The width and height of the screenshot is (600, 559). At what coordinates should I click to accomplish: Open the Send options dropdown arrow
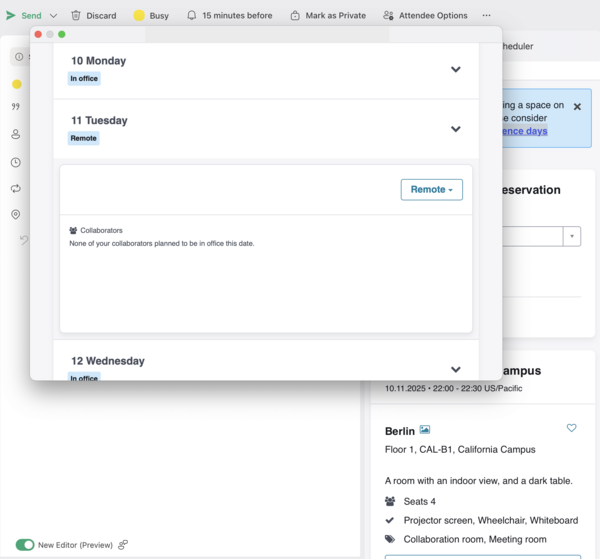54,16
